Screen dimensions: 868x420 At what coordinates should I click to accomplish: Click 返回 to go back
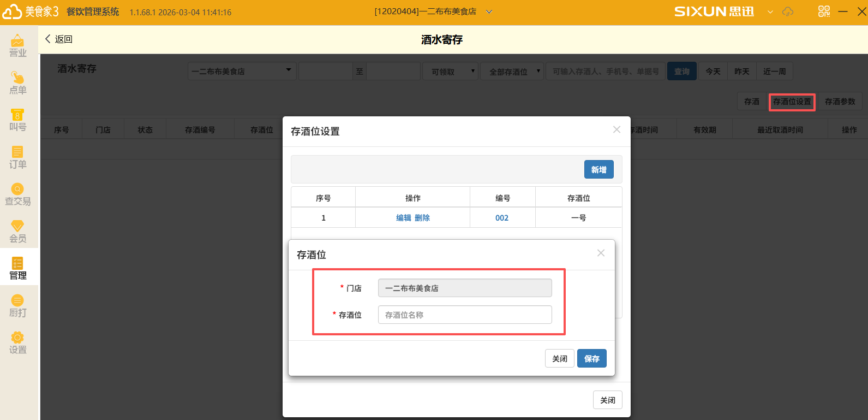pos(59,39)
